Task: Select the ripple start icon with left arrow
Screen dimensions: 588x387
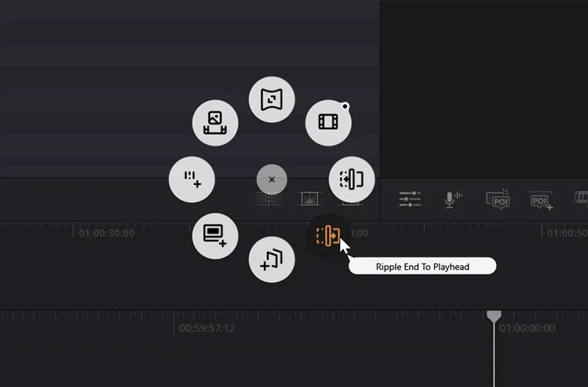Action: [352, 179]
